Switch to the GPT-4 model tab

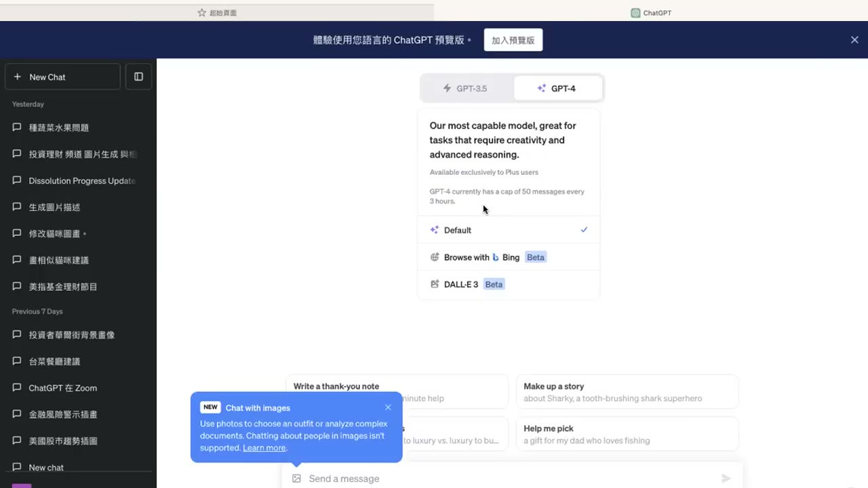pos(558,88)
